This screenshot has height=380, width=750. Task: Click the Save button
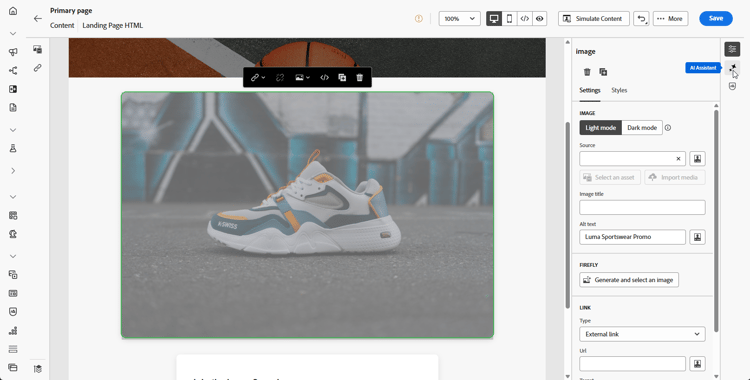pyautogui.click(x=716, y=19)
